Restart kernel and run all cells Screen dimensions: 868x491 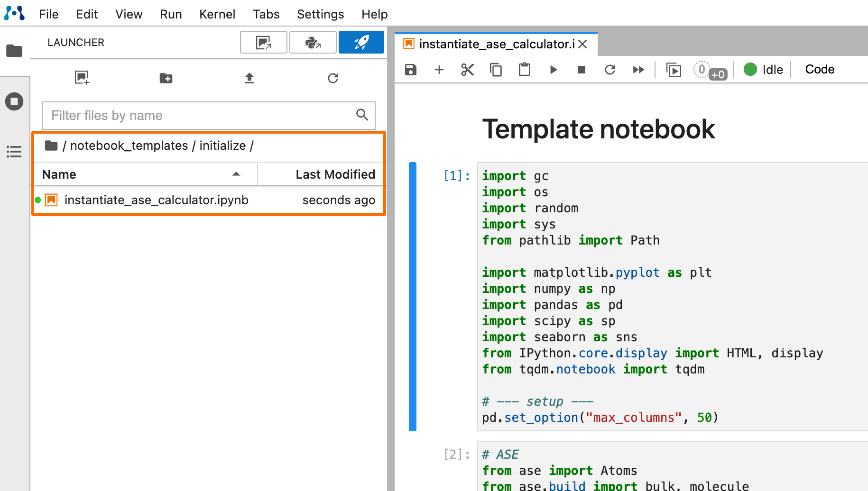tap(638, 70)
